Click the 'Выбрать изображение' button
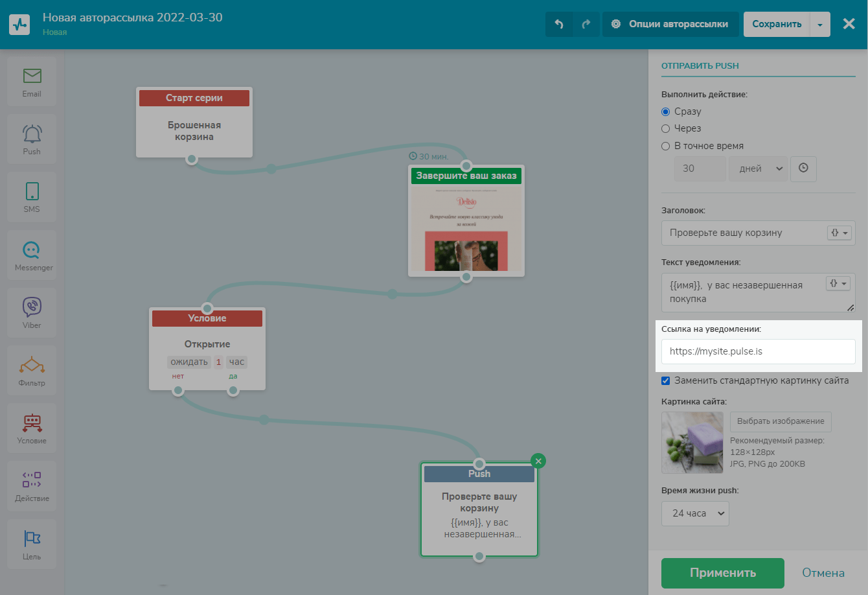 (780, 421)
